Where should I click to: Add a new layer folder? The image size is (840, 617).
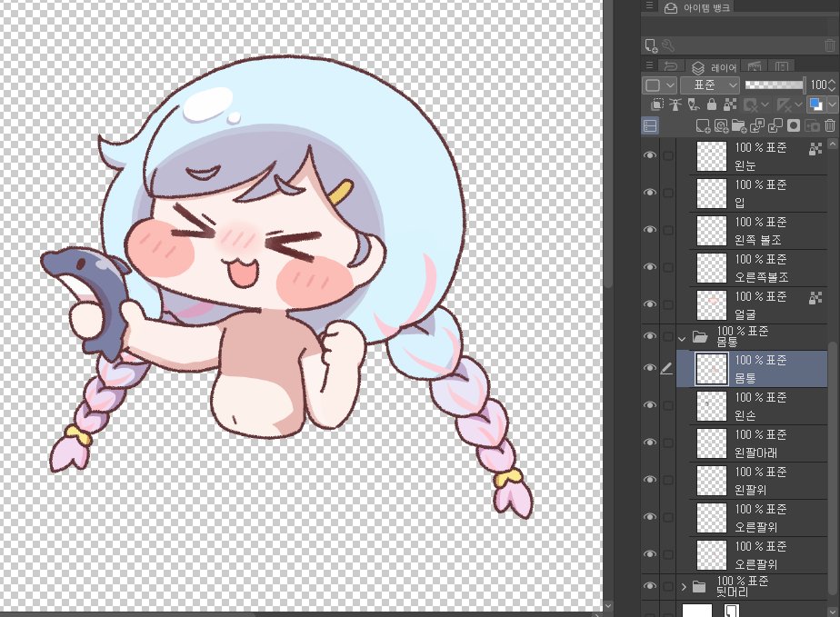tap(739, 126)
